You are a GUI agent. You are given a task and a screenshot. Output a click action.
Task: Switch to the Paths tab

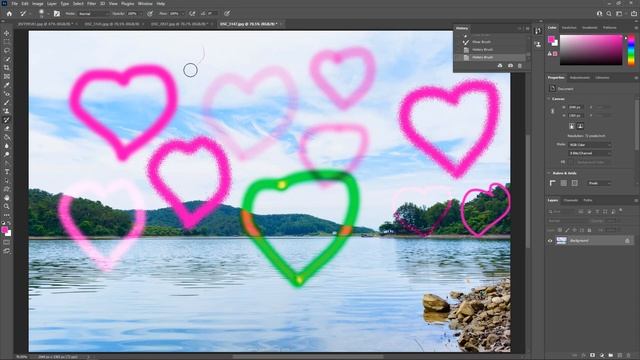pyautogui.click(x=588, y=200)
